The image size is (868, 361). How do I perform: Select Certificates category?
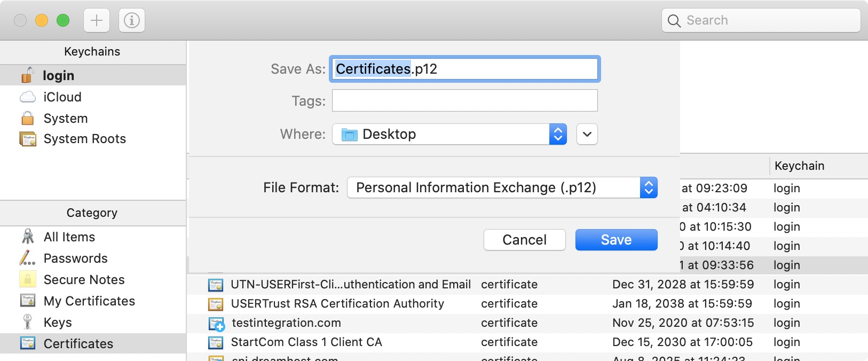[x=93, y=343]
